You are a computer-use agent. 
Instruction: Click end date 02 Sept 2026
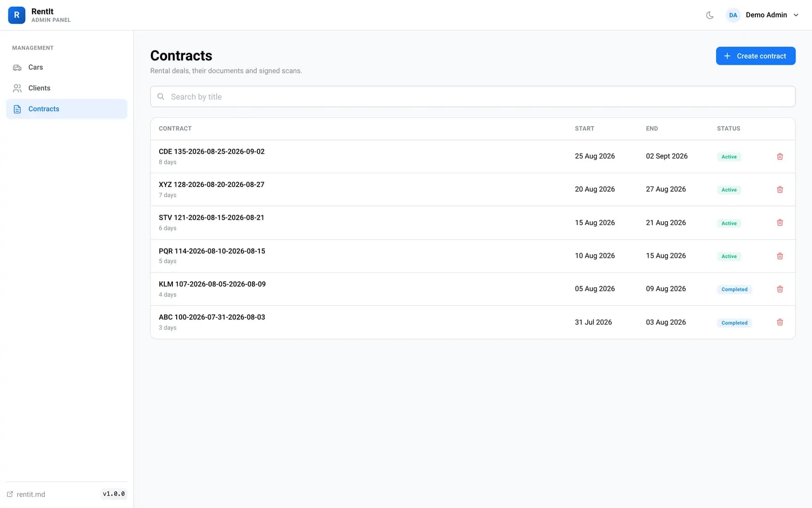(x=667, y=156)
